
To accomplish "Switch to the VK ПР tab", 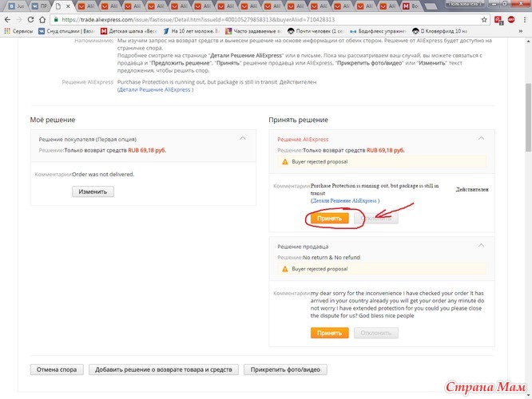I will point(40,6).
